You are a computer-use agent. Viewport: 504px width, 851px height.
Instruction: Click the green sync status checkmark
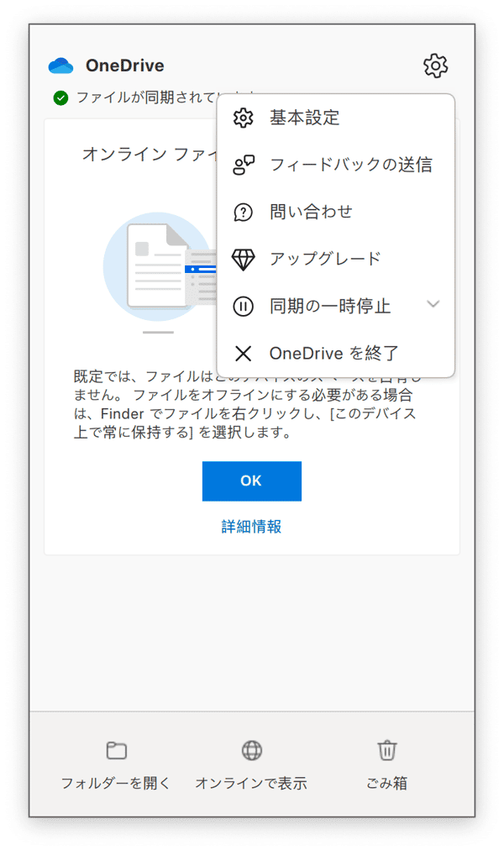coord(60,98)
